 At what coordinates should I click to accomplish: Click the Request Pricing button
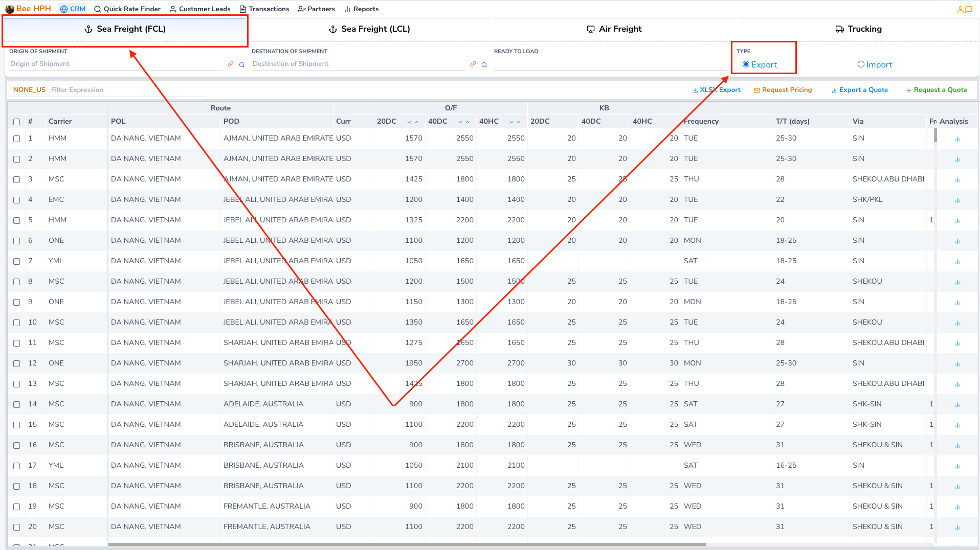point(783,90)
